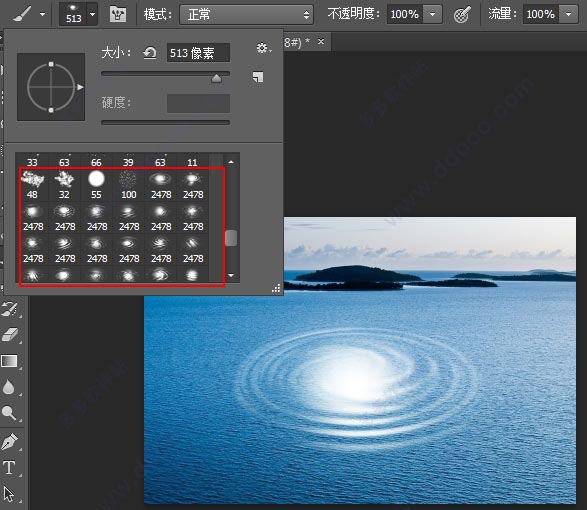Select the Type text tool
This screenshot has width=587, height=510.
(9, 468)
